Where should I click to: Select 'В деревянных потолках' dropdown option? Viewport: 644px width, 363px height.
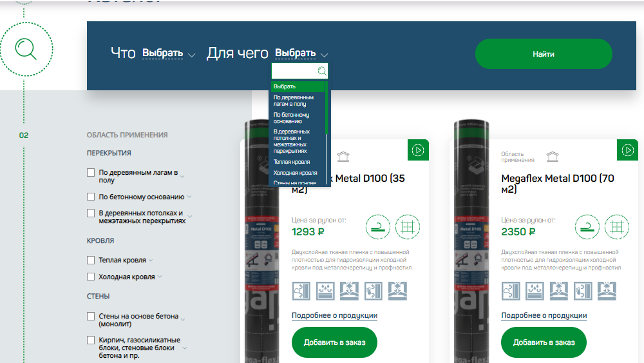point(298,141)
